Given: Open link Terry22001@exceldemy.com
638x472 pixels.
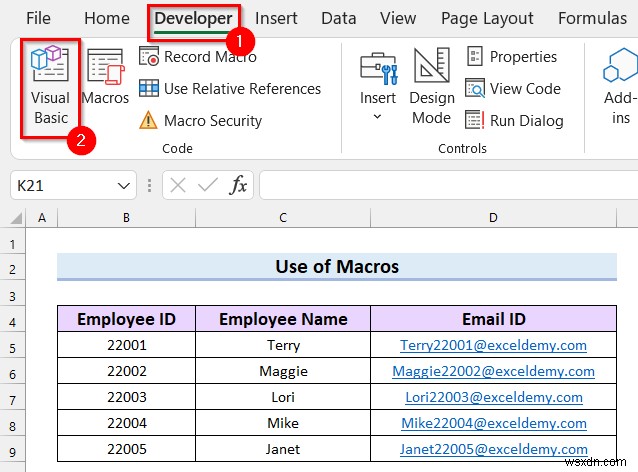Looking at the screenshot, I should coord(494,345).
